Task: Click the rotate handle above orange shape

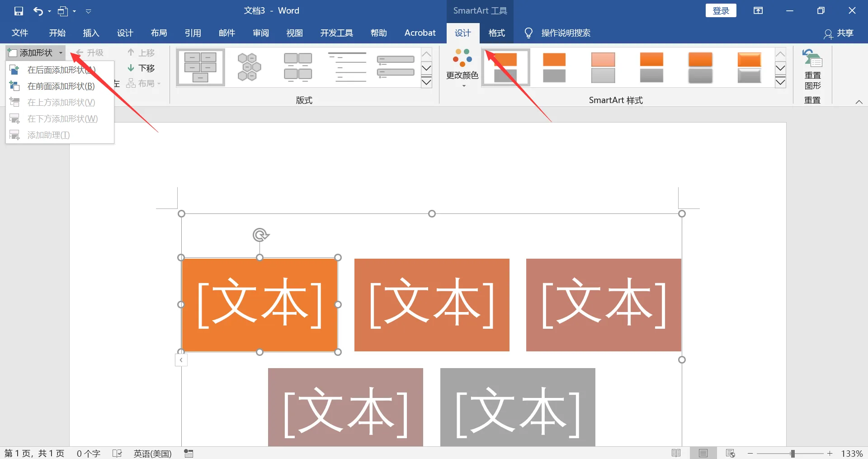Action: (x=260, y=235)
